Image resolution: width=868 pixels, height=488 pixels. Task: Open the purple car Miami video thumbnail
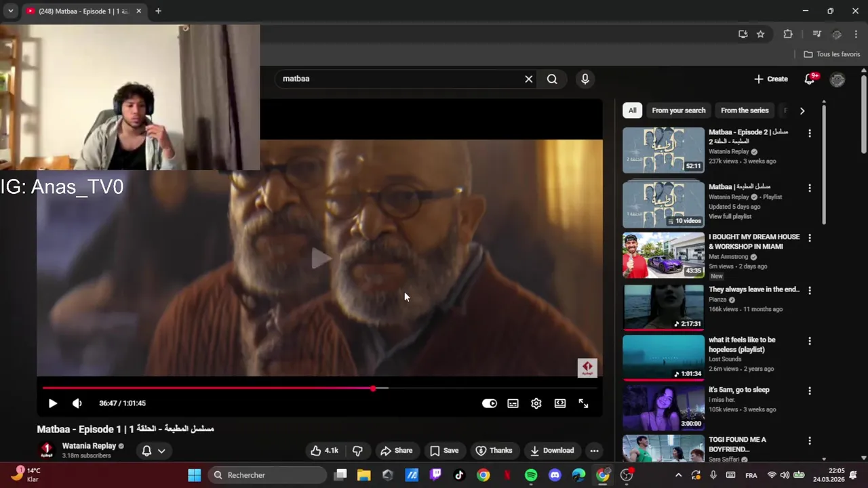coord(663,255)
